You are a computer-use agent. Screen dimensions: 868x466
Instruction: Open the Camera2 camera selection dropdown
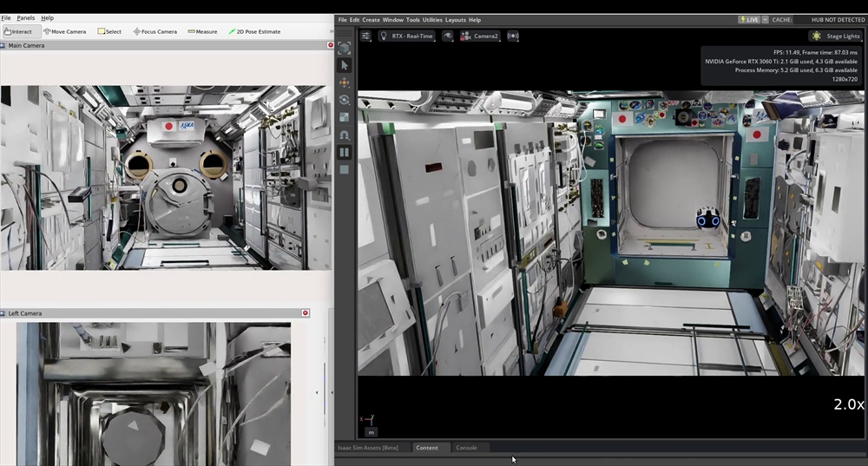[x=480, y=36]
